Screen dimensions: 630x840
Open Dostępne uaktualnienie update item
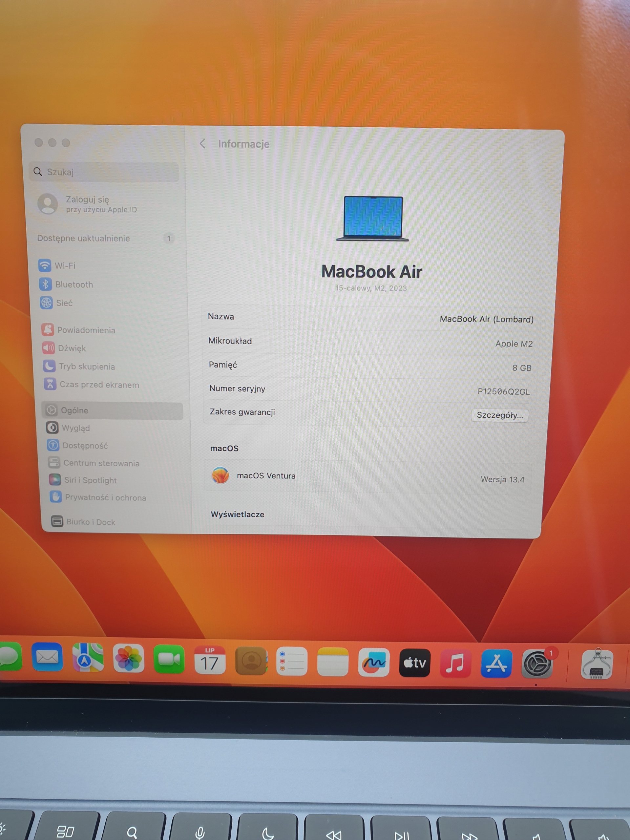coord(84,238)
